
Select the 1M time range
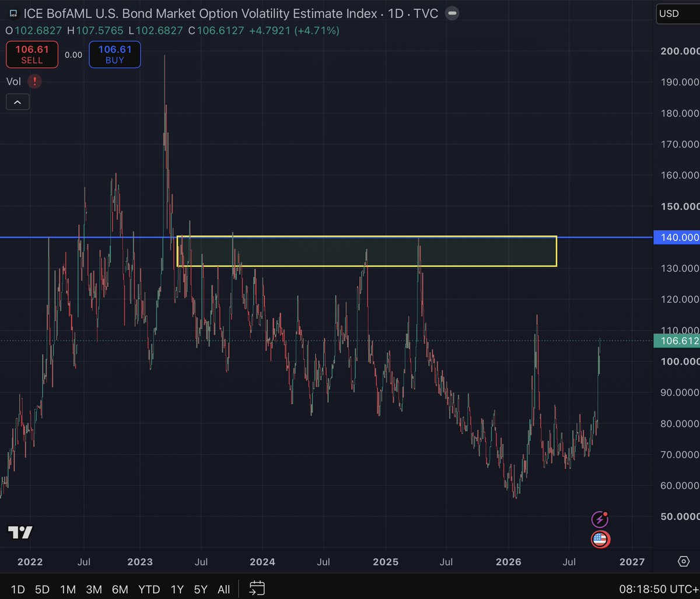pyautogui.click(x=68, y=589)
